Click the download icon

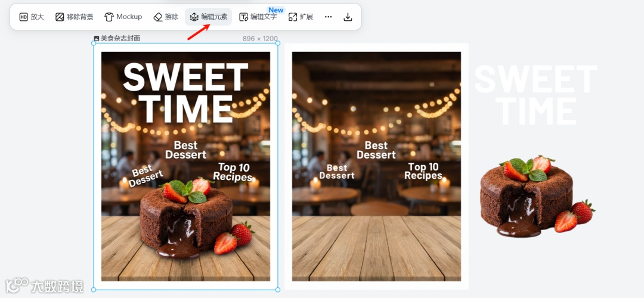point(348,17)
